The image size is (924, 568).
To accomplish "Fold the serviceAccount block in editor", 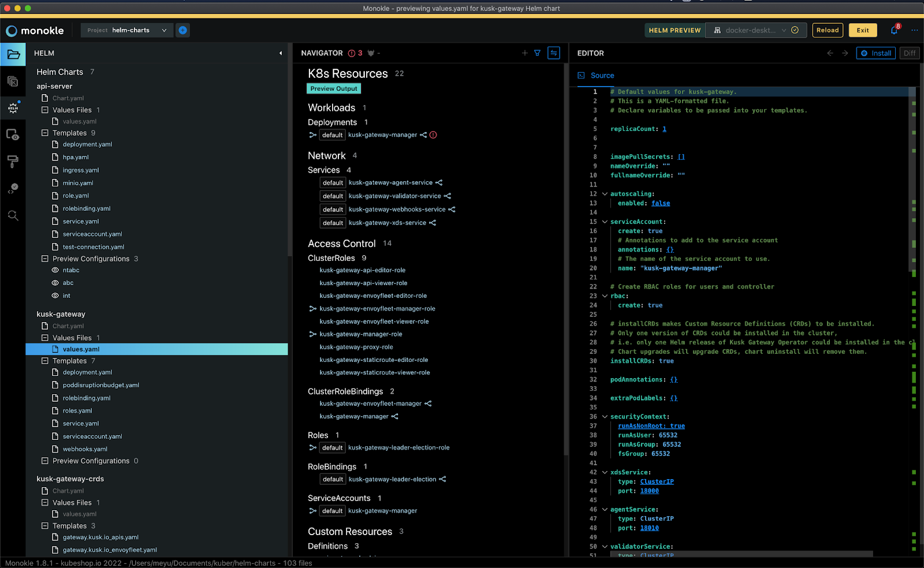I will 605,222.
